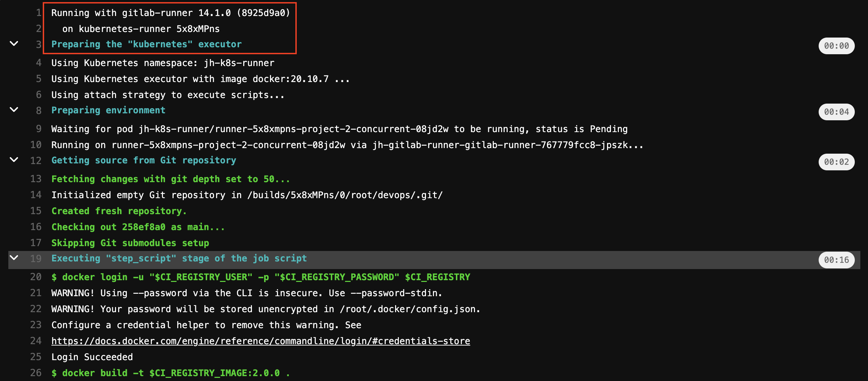Click the 00:04 duration badge
Image resolution: width=868 pixels, height=381 pixels.
point(836,112)
